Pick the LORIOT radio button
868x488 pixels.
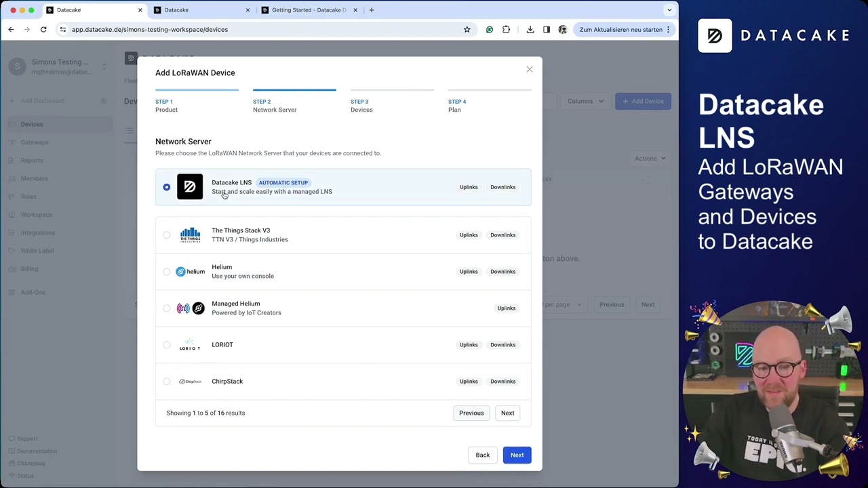(x=167, y=345)
